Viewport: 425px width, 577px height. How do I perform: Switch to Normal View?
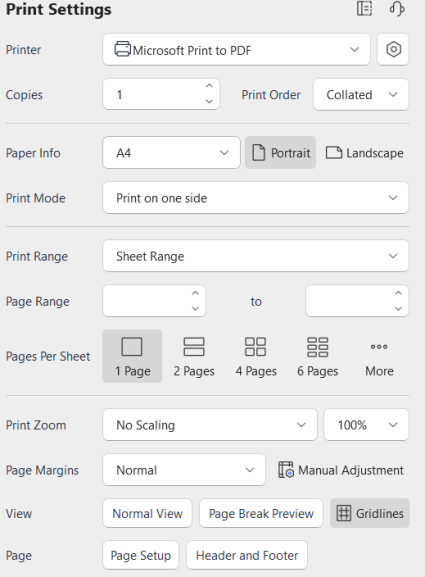tap(147, 513)
